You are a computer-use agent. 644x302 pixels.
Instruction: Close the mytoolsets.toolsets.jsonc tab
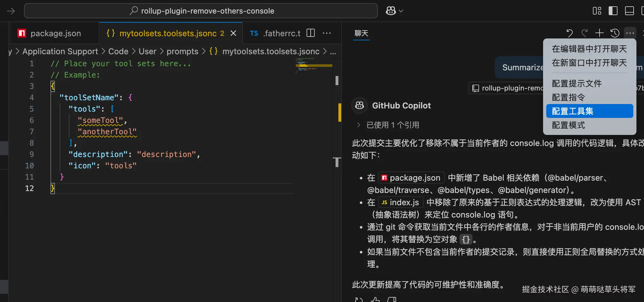(233, 33)
